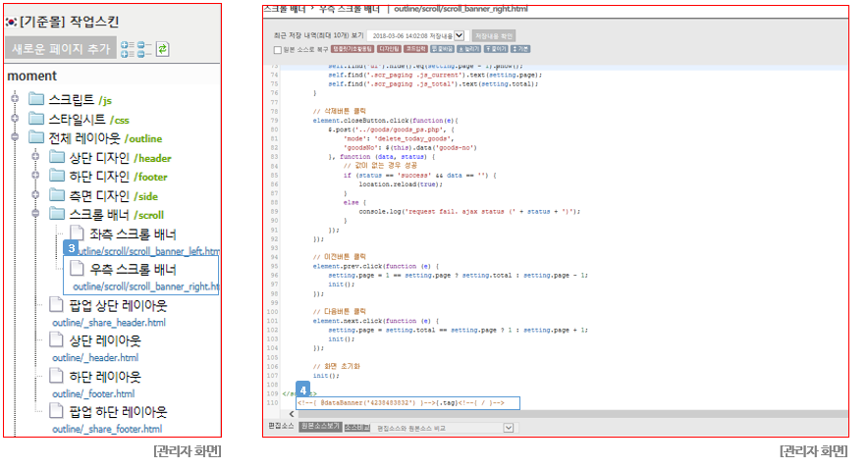Screen dimensions: 868x468
Task: Collapse the 전체 레이아웃 /outline node
Action: [15, 136]
